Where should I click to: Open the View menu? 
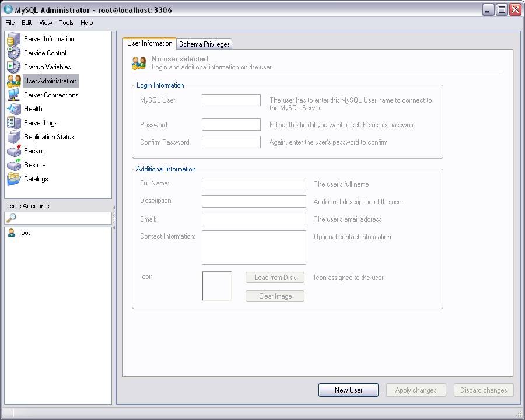click(x=45, y=23)
